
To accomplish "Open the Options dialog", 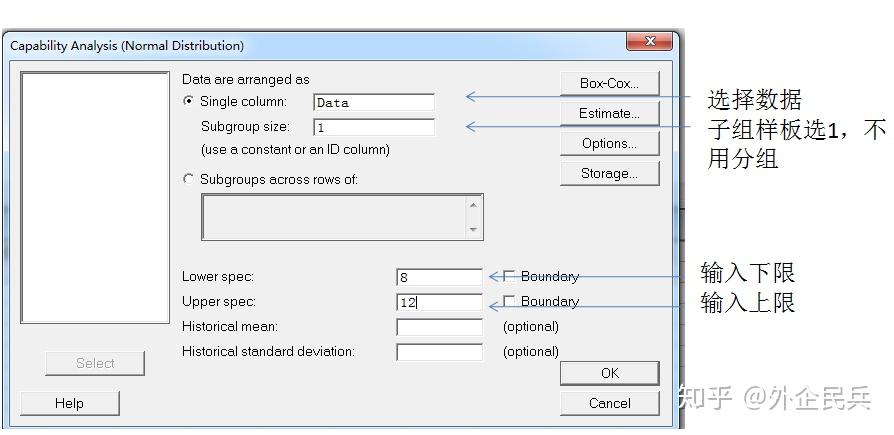I will click(609, 144).
